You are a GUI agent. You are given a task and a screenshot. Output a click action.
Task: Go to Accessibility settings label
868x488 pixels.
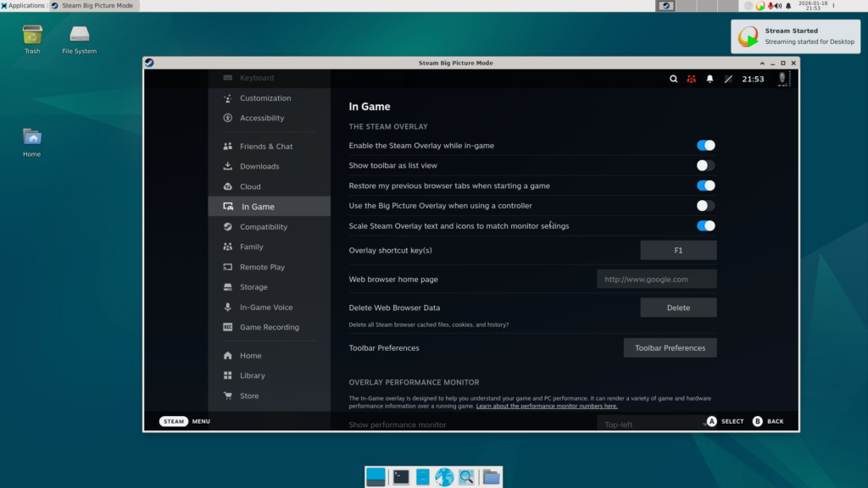click(x=262, y=118)
